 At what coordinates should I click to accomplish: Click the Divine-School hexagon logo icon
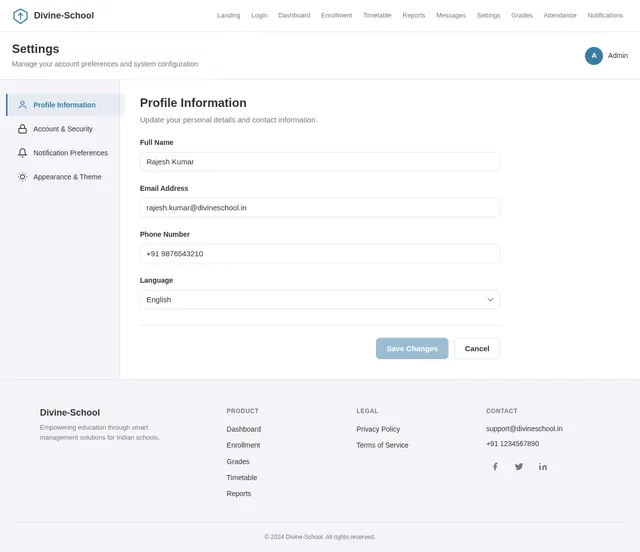pyautogui.click(x=20, y=16)
